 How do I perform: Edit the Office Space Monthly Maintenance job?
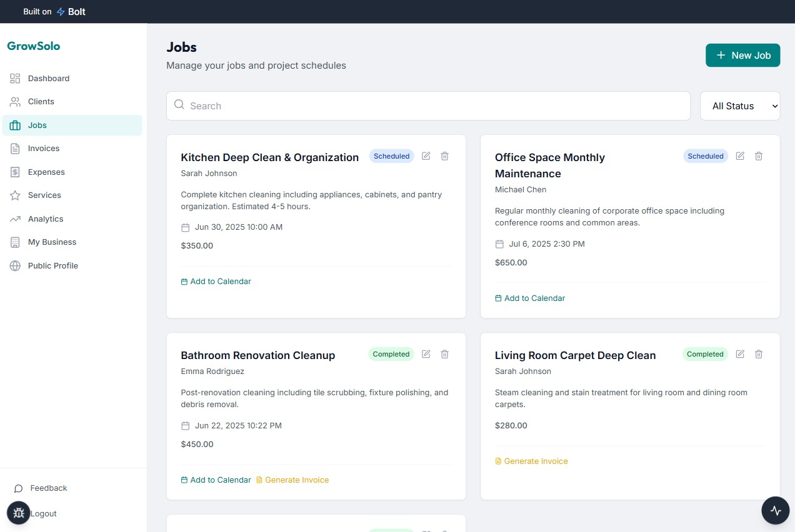click(x=740, y=156)
